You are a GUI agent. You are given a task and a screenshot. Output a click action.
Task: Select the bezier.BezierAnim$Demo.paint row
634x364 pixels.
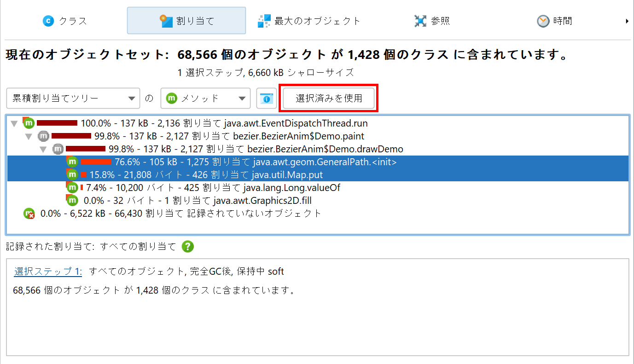318,136
